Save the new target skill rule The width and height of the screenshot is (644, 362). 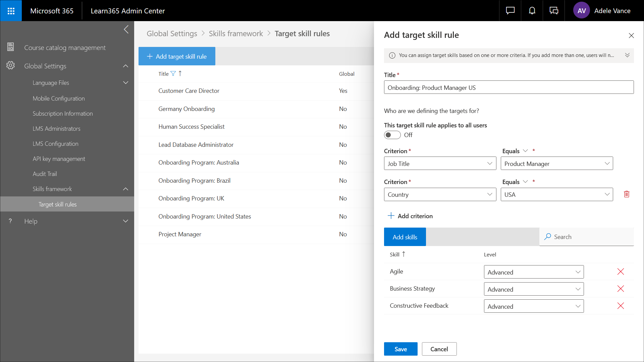click(x=400, y=349)
